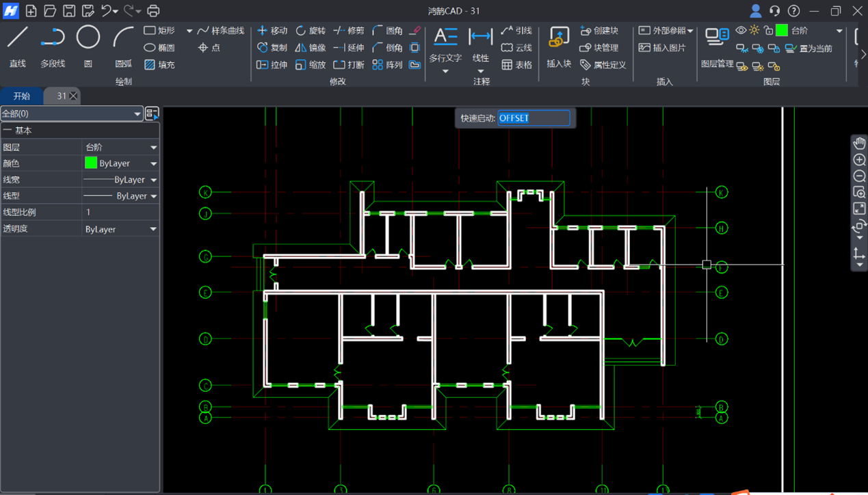Toggle the layer freeze sun icon
The image size is (868, 495).
coord(754,31)
